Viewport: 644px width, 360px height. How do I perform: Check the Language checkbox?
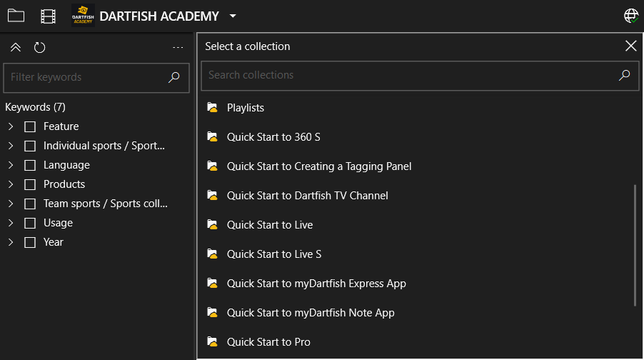click(x=30, y=165)
